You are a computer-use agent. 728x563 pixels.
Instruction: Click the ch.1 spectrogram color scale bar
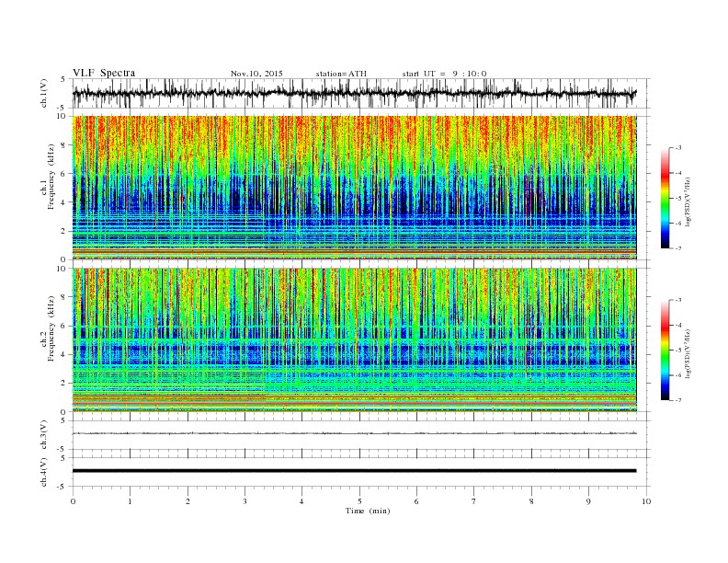(665, 198)
